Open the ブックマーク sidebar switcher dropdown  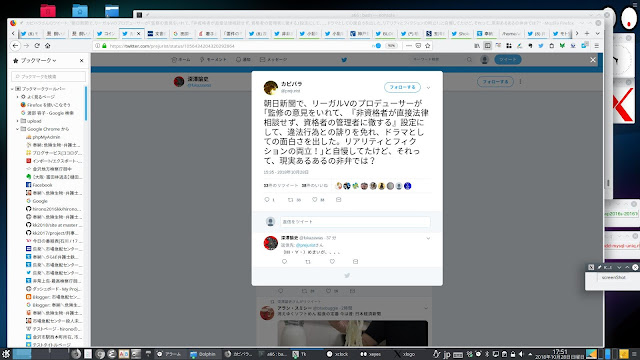[38, 60]
